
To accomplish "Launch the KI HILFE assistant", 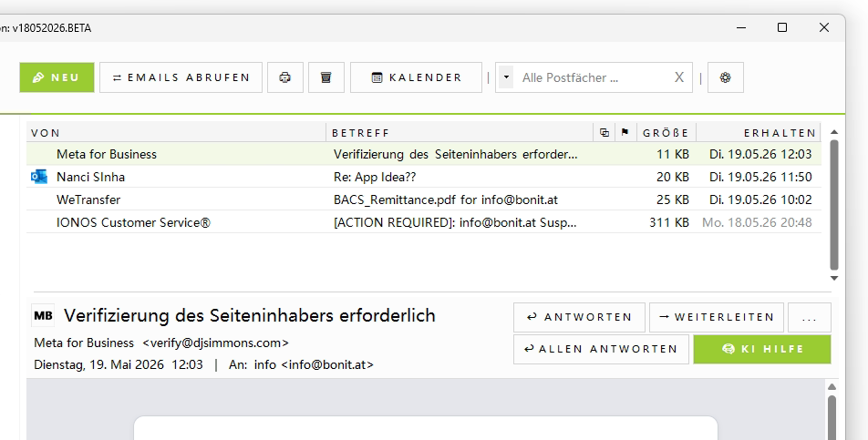I will click(x=762, y=349).
